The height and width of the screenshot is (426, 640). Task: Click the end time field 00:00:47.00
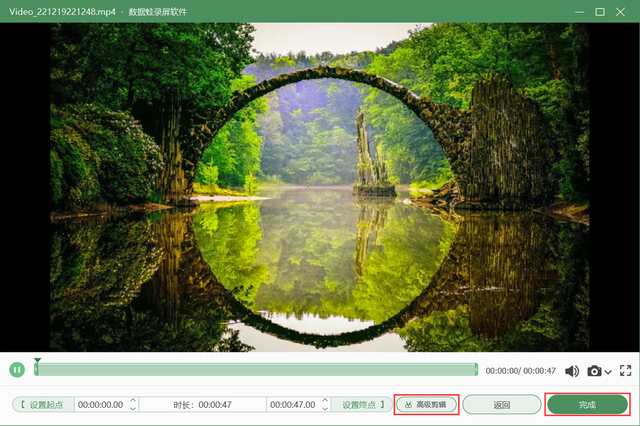[x=293, y=404]
